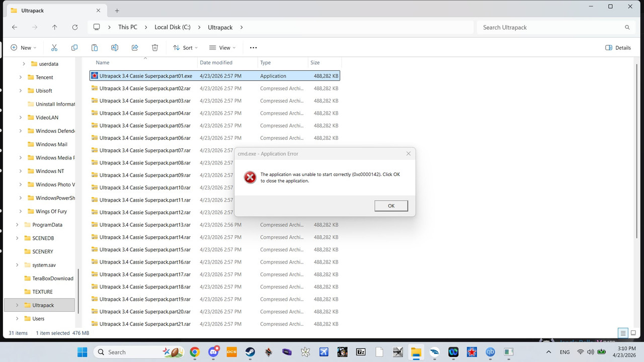Open Discord from the taskbar
This screenshot has height=362, width=644.
pos(214,352)
